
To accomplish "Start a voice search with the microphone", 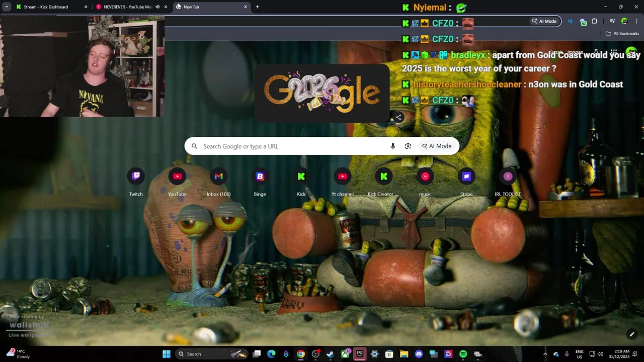I will point(393,146).
